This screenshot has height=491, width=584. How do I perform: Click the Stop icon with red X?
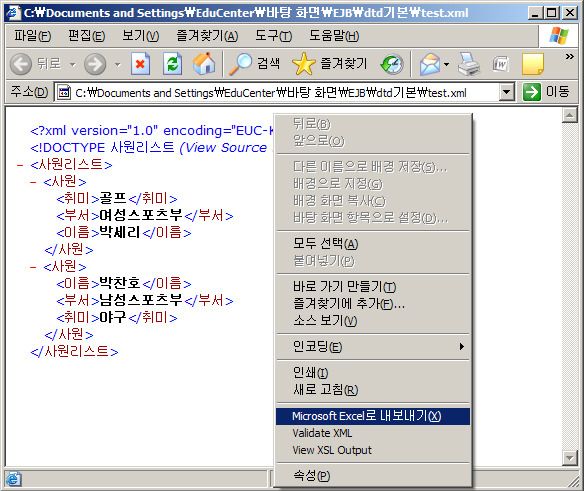pos(140,64)
